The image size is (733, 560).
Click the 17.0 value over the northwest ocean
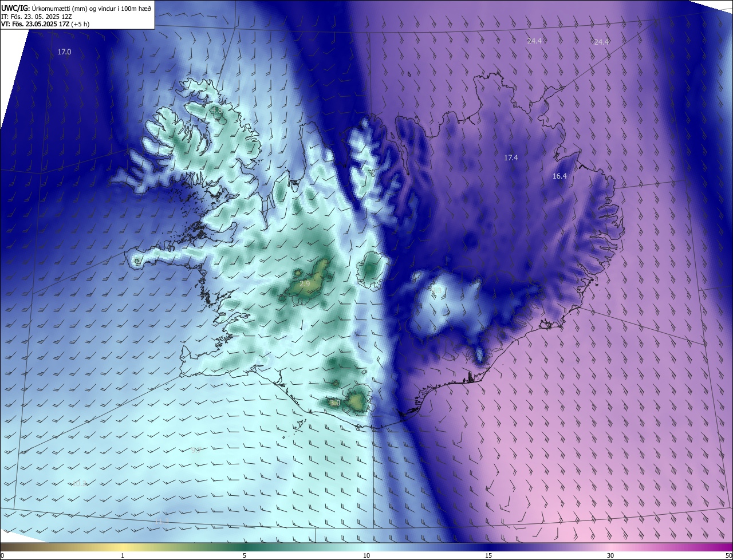[64, 52]
